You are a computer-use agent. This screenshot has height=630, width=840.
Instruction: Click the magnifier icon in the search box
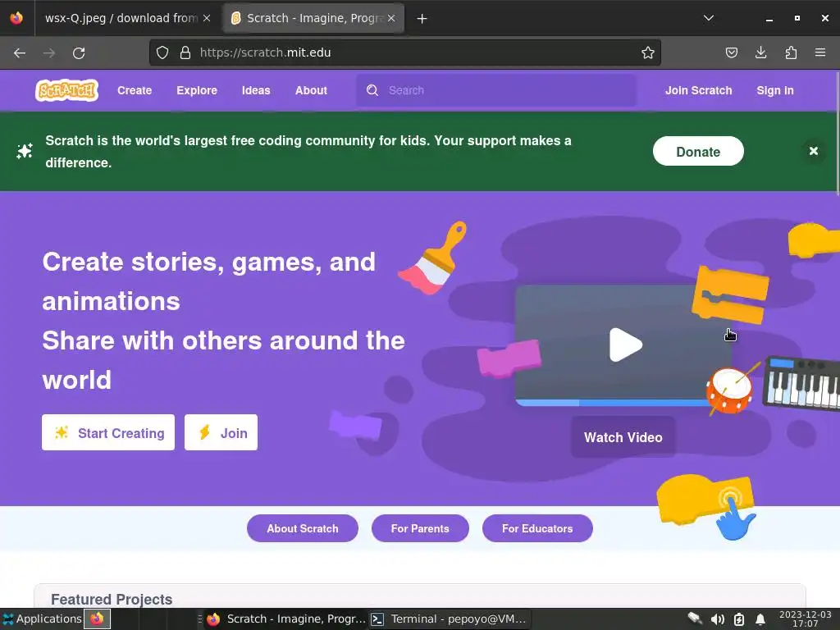click(x=372, y=90)
